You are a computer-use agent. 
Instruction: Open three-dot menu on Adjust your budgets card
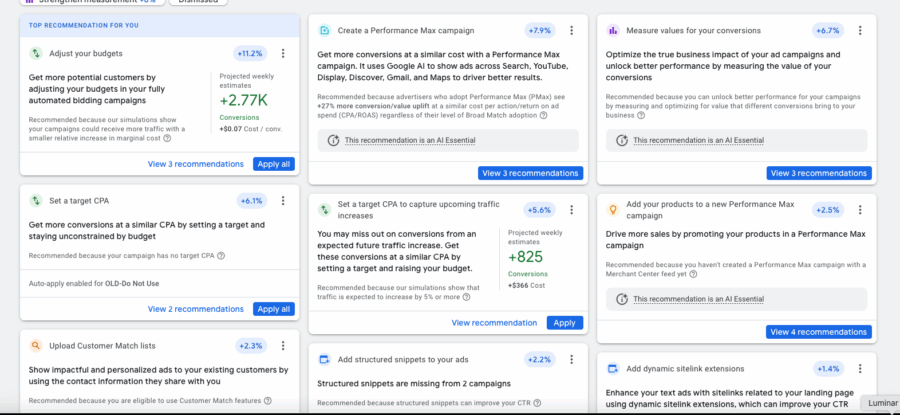283,53
